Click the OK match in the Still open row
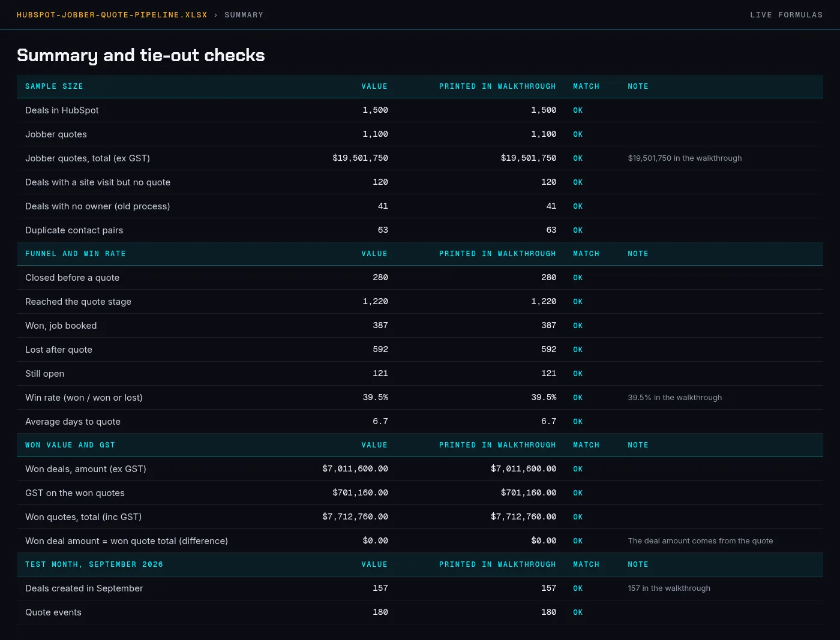This screenshot has width=840, height=640. (x=578, y=374)
